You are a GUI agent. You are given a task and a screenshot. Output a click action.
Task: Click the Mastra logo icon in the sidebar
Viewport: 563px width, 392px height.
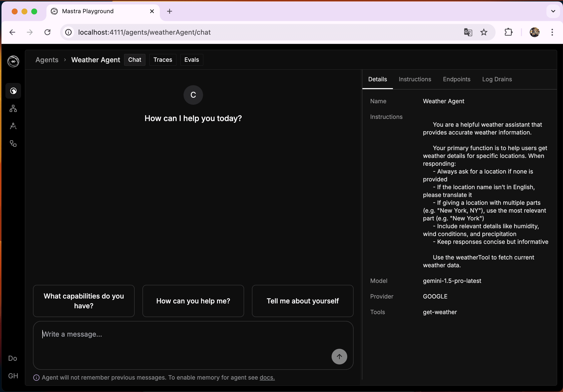point(13,61)
